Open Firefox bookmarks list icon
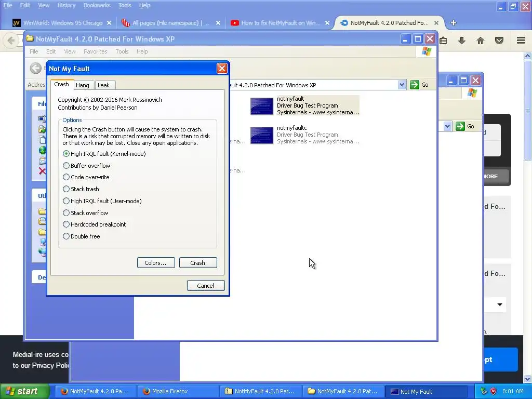 click(443, 41)
